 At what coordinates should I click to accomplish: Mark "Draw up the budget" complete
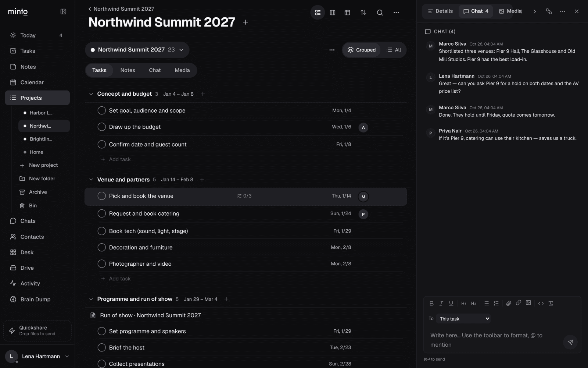[102, 127]
